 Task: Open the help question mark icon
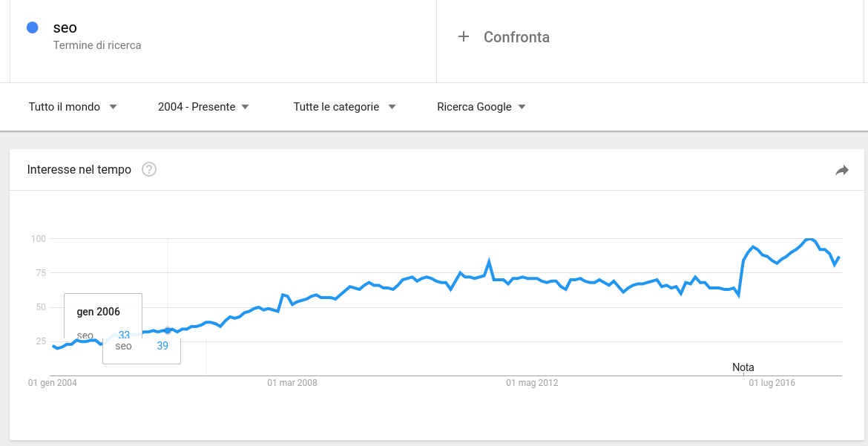[x=149, y=169]
